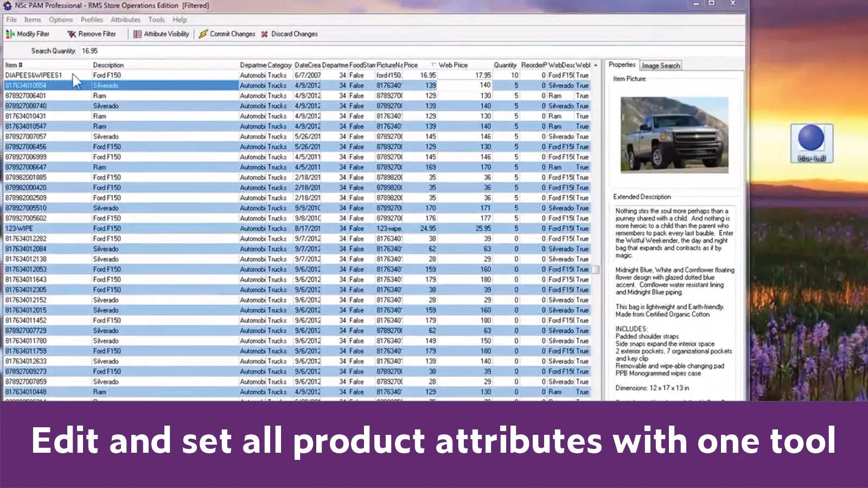Click the Discard Changes red X icon

click(x=264, y=34)
